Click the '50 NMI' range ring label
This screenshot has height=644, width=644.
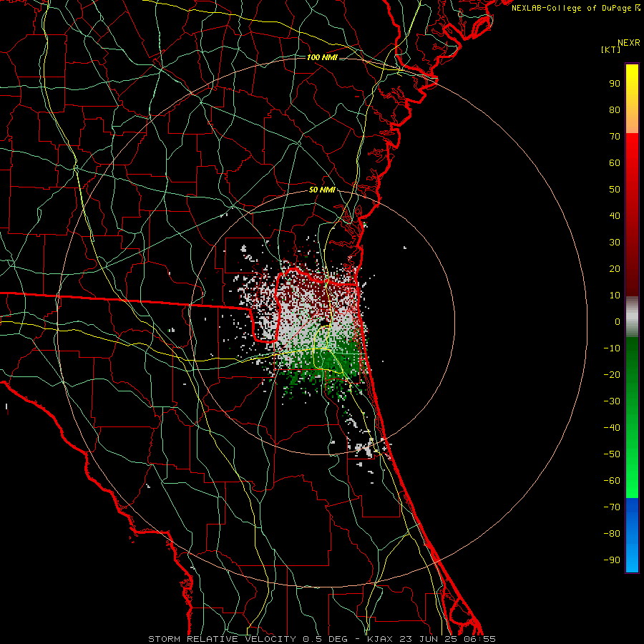coord(322,190)
